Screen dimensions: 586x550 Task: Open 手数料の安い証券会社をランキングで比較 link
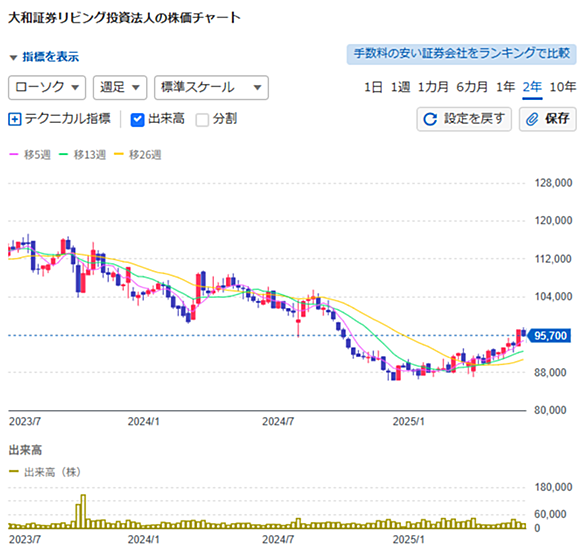462,54
